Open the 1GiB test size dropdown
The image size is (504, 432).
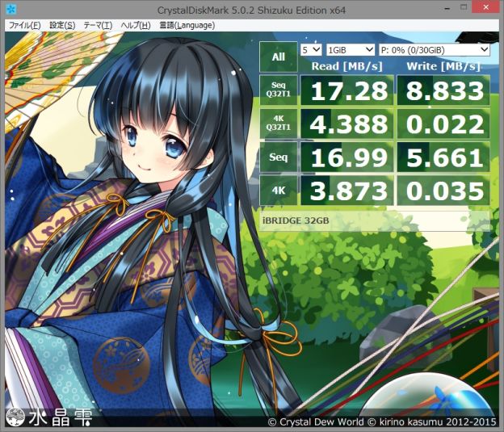[x=351, y=50]
